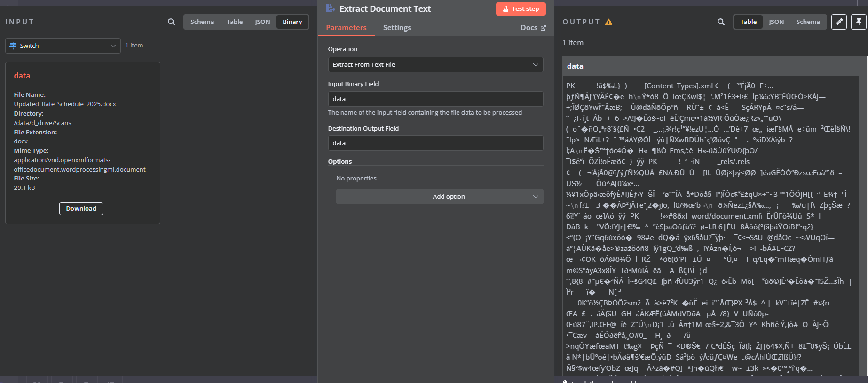The height and width of the screenshot is (383, 868).
Task: Select the Parameters tab
Action: [346, 28]
